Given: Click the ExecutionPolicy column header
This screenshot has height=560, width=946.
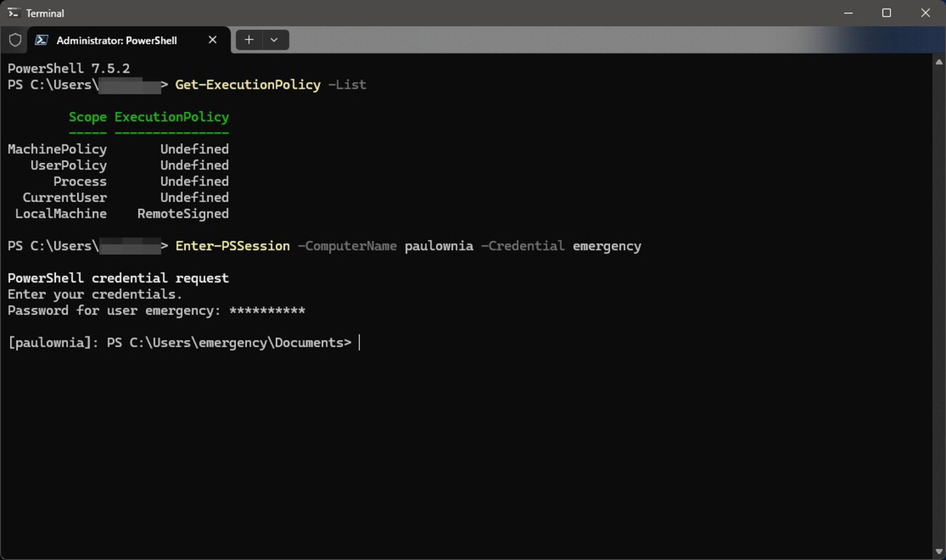Looking at the screenshot, I should tap(172, 117).
